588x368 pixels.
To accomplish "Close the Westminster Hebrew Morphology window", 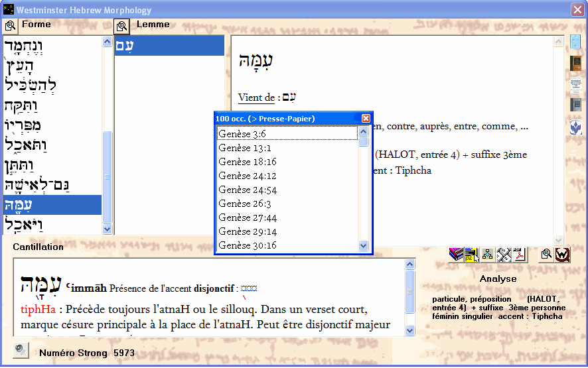I will tap(577, 9).
